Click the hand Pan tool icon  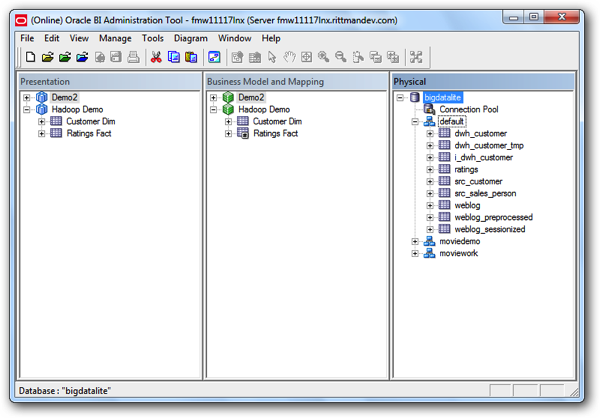pos(289,57)
